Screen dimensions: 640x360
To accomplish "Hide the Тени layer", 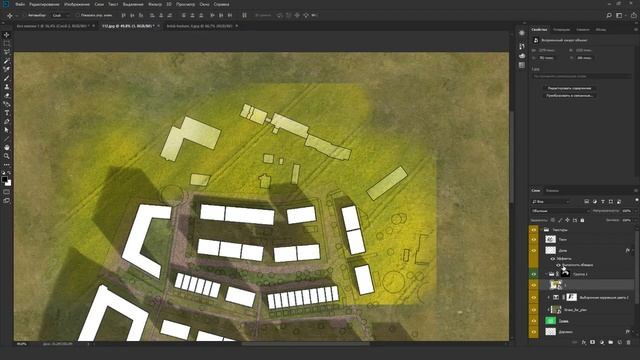I will tap(533, 240).
